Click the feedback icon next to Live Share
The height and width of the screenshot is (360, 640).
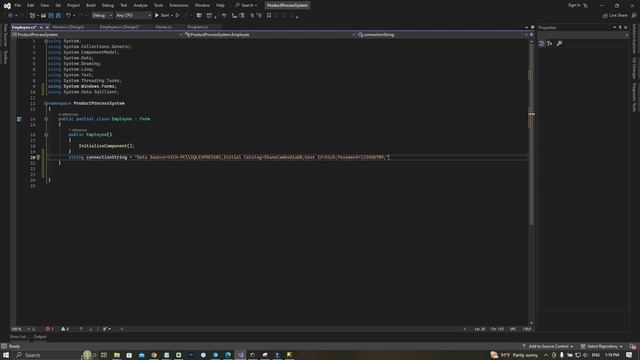[x=633, y=16]
